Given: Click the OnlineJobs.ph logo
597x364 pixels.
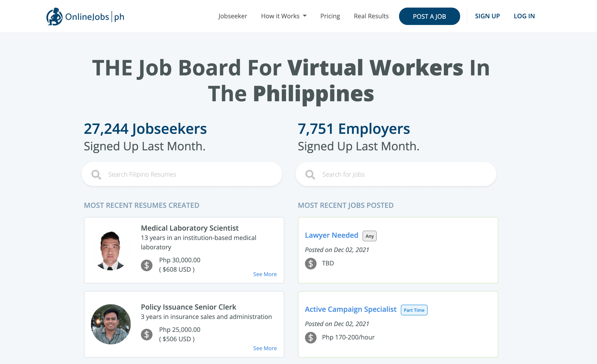Looking at the screenshot, I should (85, 16).
